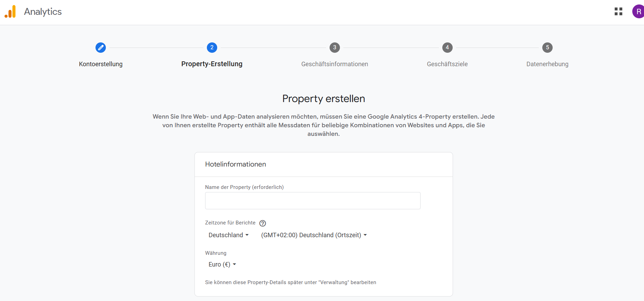Click the Analytics title text
This screenshot has height=301, width=644.
point(43,12)
